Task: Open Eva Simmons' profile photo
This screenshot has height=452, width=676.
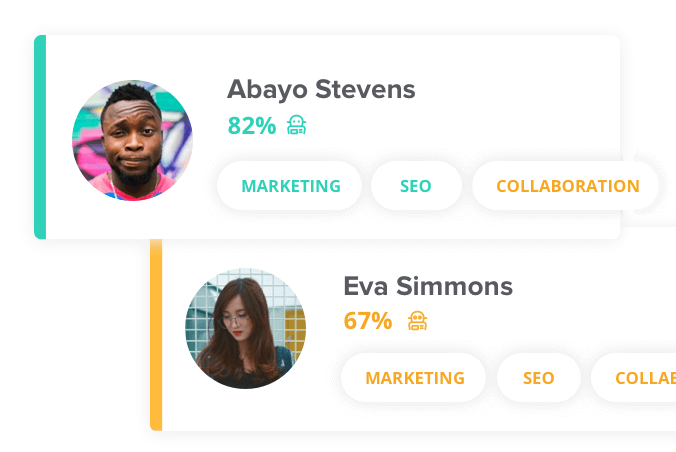Action: pos(245,328)
